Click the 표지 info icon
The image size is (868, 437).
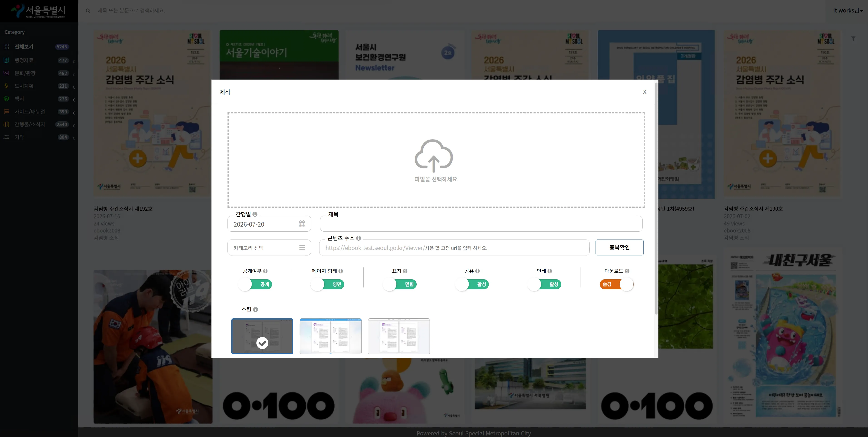405,271
